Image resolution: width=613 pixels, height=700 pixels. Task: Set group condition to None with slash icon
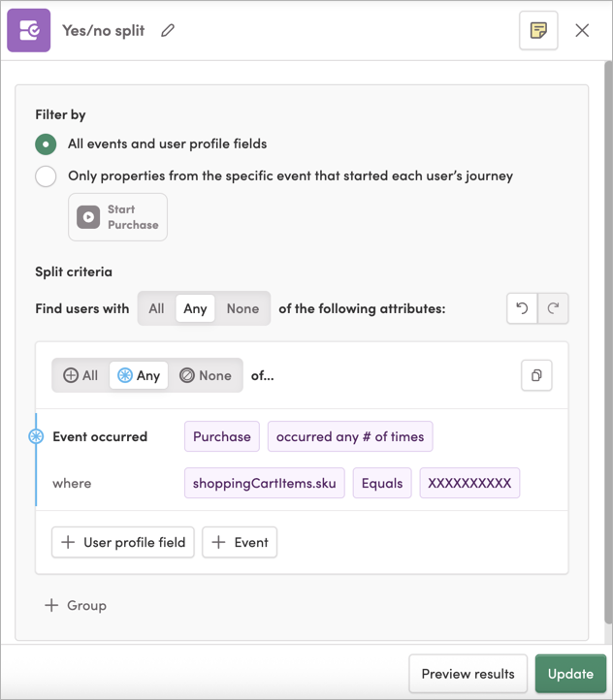click(206, 375)
